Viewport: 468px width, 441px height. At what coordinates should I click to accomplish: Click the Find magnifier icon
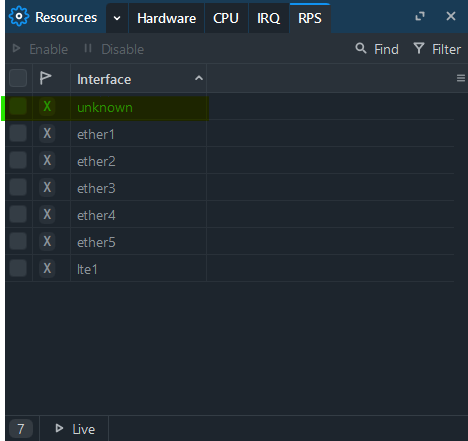(x=361, y=48)
